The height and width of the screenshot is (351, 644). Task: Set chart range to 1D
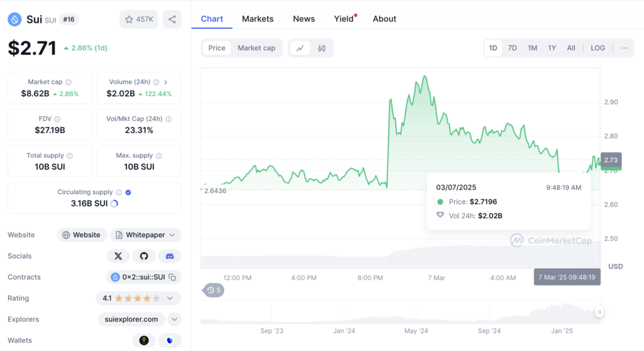tap(493, 48)
